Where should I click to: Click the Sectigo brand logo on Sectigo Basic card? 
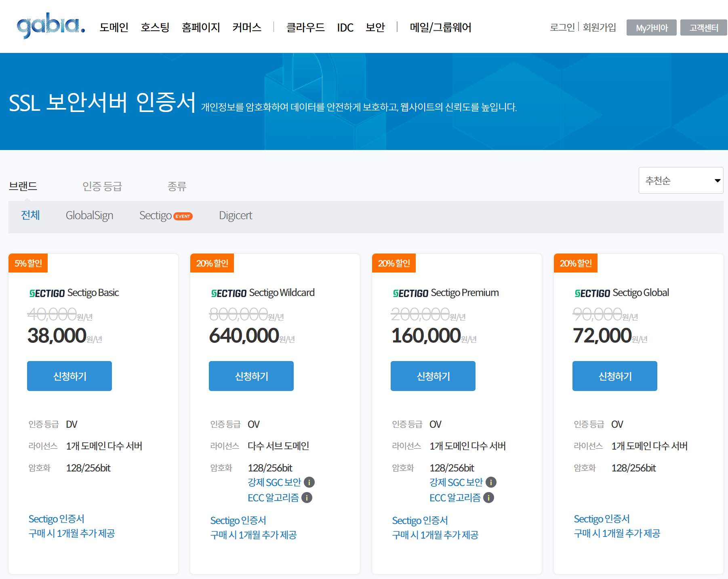pyautogui.click(x=46, y=292)
